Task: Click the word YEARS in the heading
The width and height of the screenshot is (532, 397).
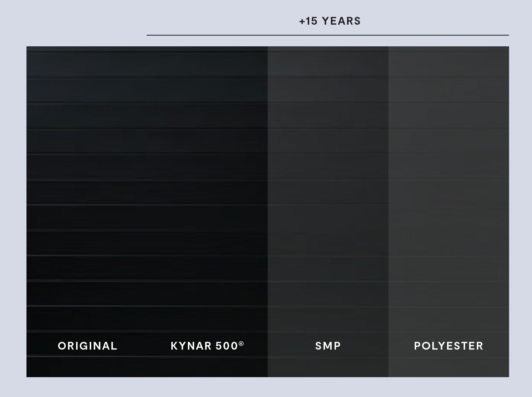Action: tap(341, 21)
